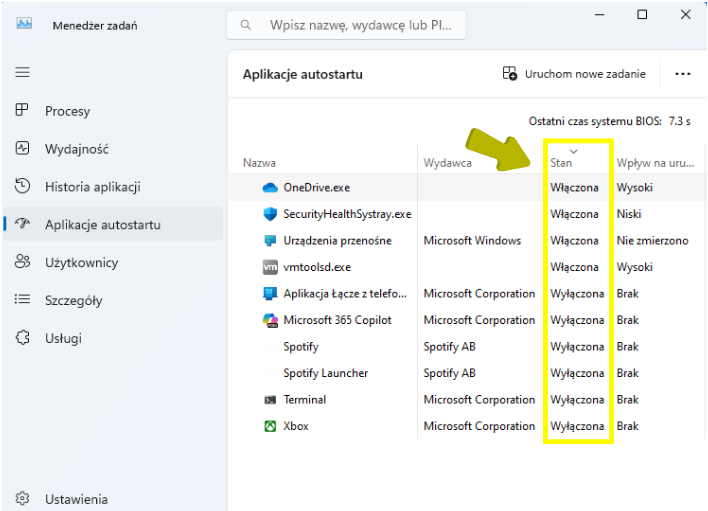This screenshot has height=511, width=708.
Task: Open the hamburger navigation menu
Action: point(22,72)
